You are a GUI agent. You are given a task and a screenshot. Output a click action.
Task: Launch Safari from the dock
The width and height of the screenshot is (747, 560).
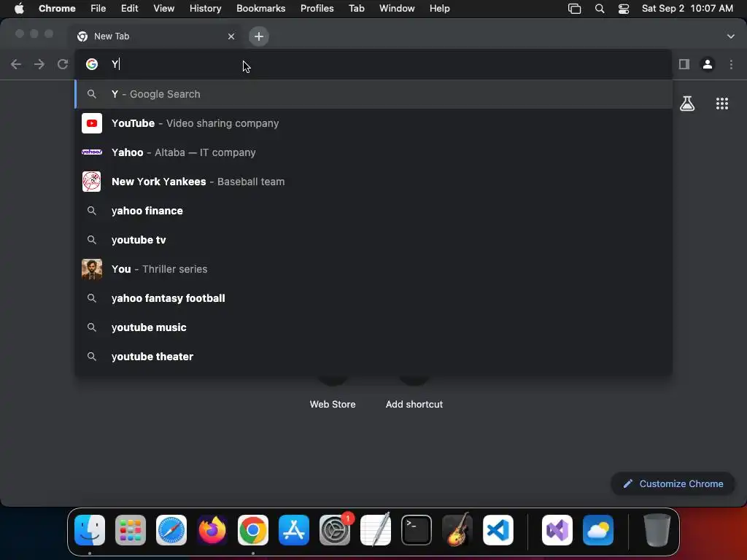[x=171, y=530]
